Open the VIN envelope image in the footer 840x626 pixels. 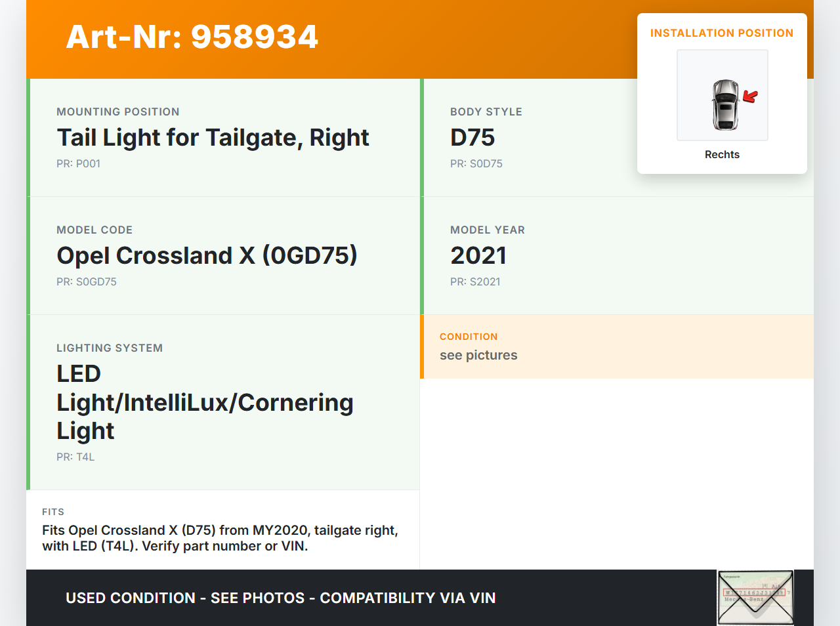coord(755,598)
